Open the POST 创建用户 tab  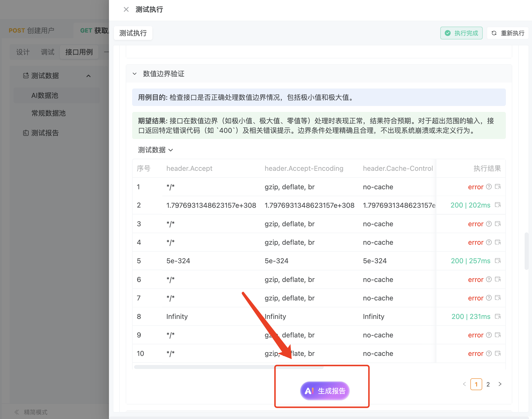(x=32, y=31)
